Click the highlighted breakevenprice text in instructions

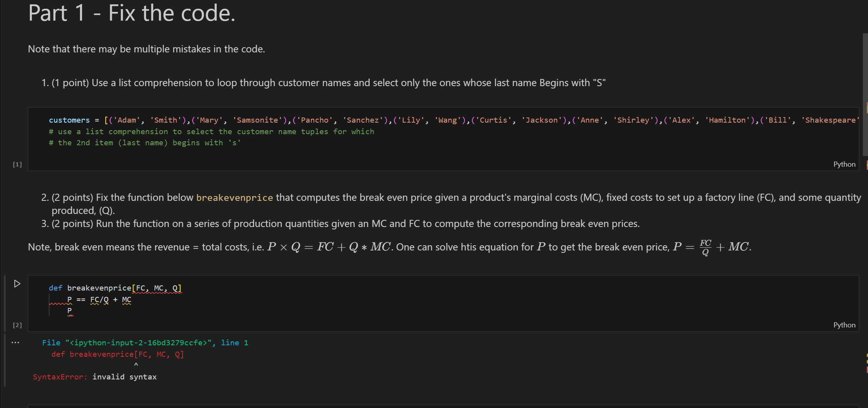point(234,197)
